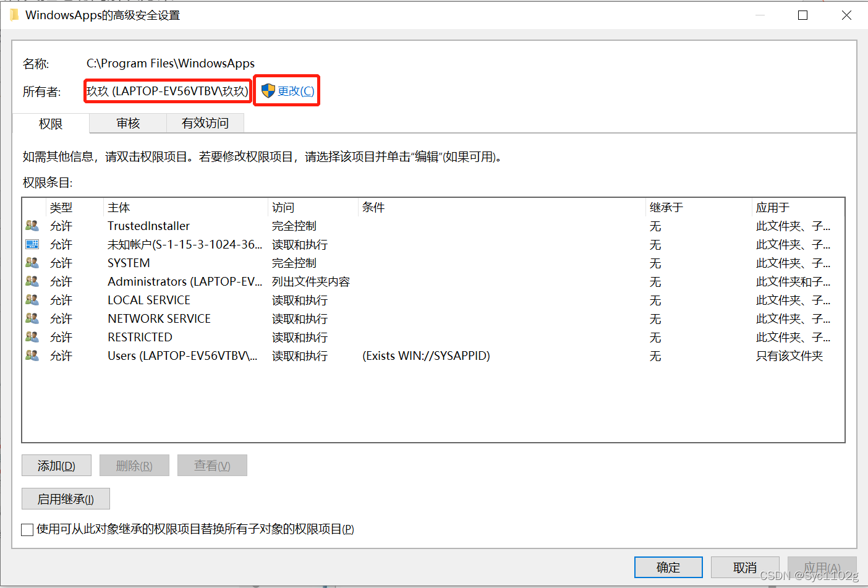Image resolution: width=868 pixels, height=588 pixels.
Task: Tick the 替换所有子对象的权限项目 checkbox
Action: [27, 529]
